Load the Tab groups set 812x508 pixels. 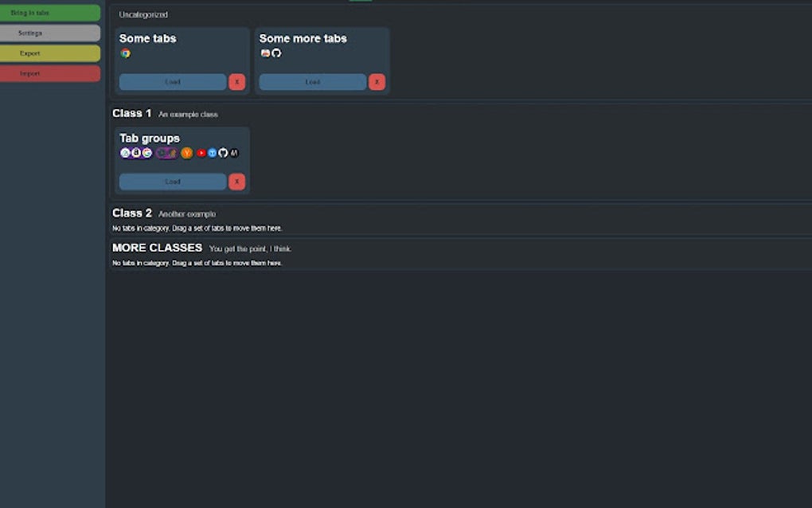point(172,182)
